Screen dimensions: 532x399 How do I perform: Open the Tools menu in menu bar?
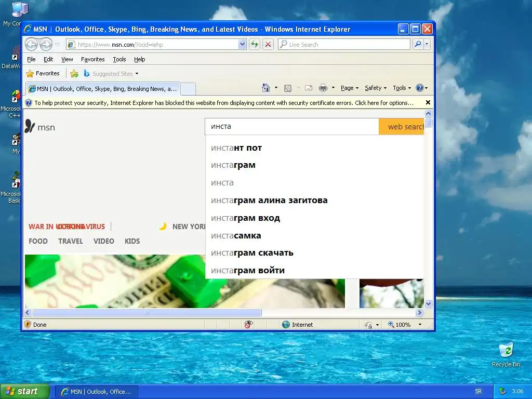click(x=119, y=59)
